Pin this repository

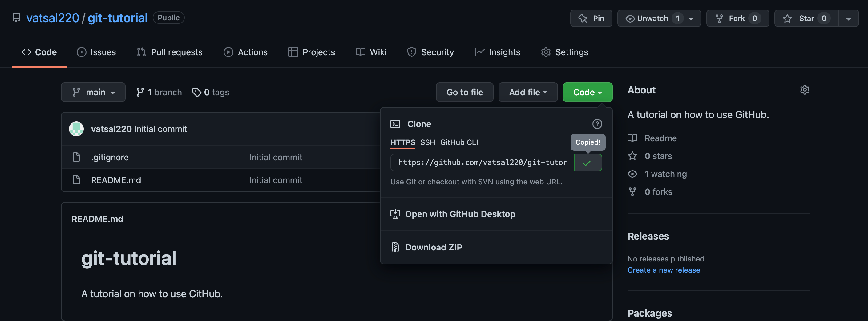coord(591,18)
